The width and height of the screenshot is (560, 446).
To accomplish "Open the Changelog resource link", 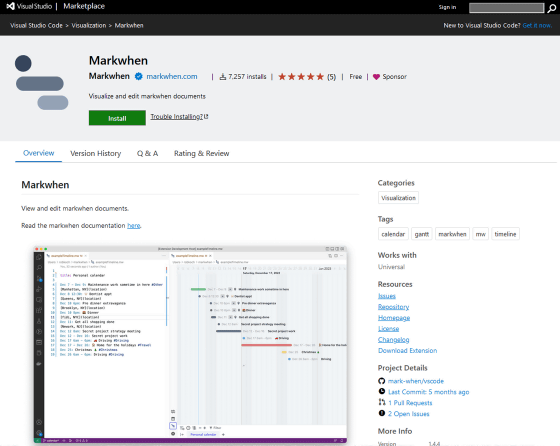I will pyautogui.click(x=394, y=340).
